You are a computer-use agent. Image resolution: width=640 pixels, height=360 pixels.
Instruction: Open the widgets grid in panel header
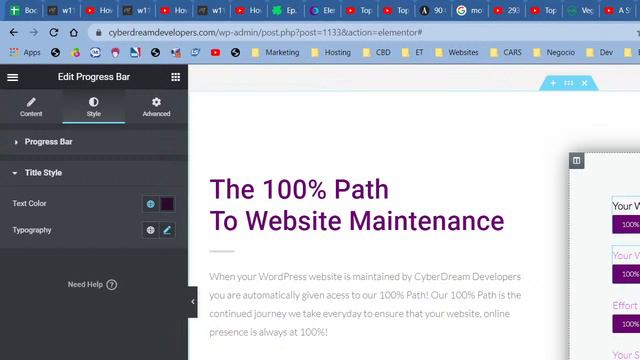(x=176, y=77)
